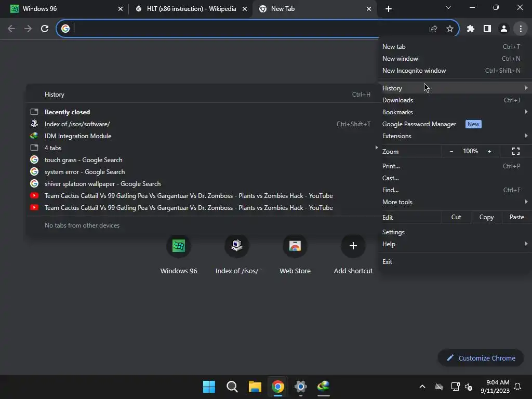Open full History page (Ctrl+H entry)
The image size is (532, 399).
(x=203, y=95)
